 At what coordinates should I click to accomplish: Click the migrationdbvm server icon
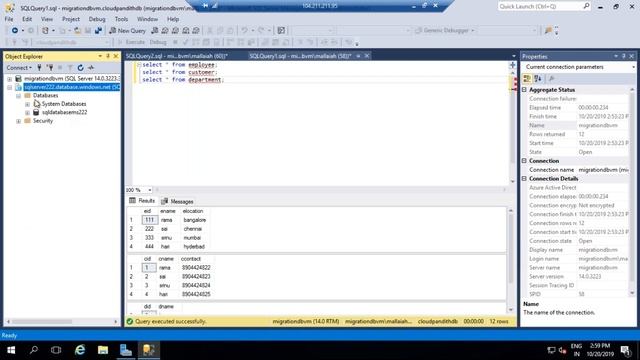click(18, 78)
